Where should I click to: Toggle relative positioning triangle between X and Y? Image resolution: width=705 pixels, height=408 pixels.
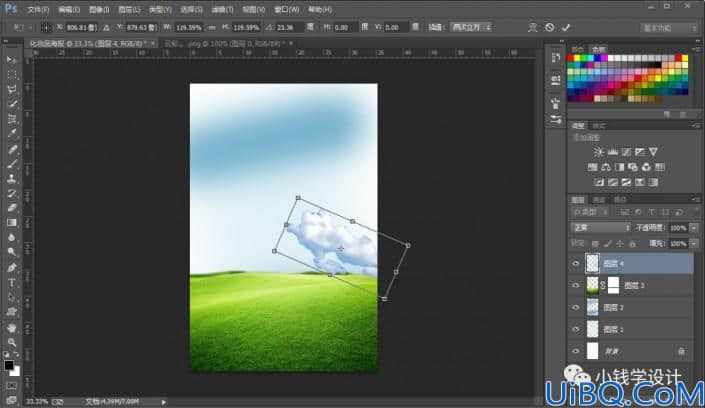[x=107, y=27]
